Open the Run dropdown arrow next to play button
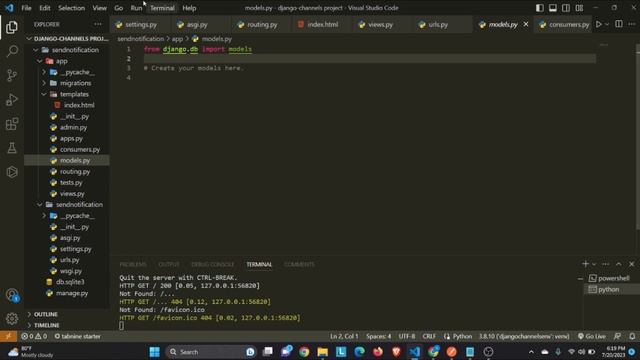 coord(607,24)
